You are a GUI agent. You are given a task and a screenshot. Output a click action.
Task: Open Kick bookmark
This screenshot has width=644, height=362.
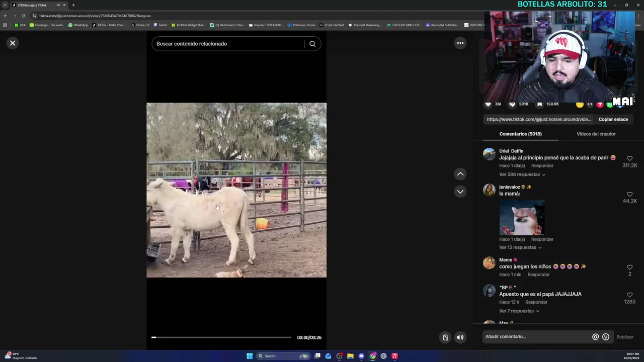20,25
